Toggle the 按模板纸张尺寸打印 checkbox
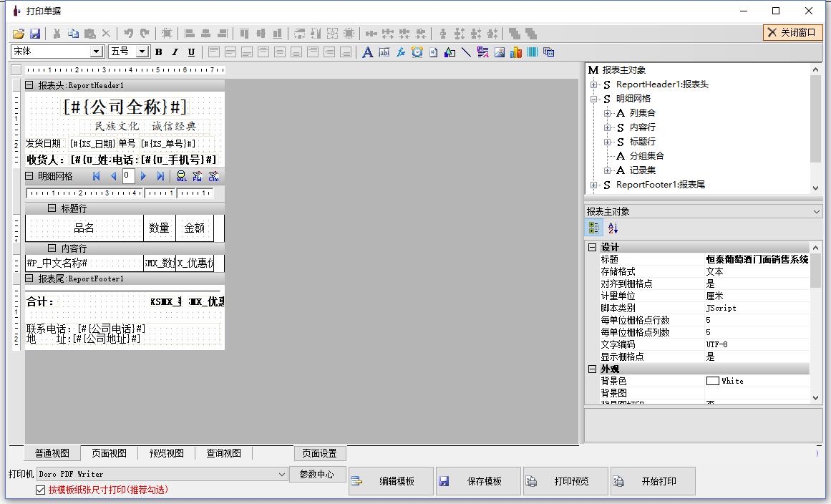 (40, 490)
